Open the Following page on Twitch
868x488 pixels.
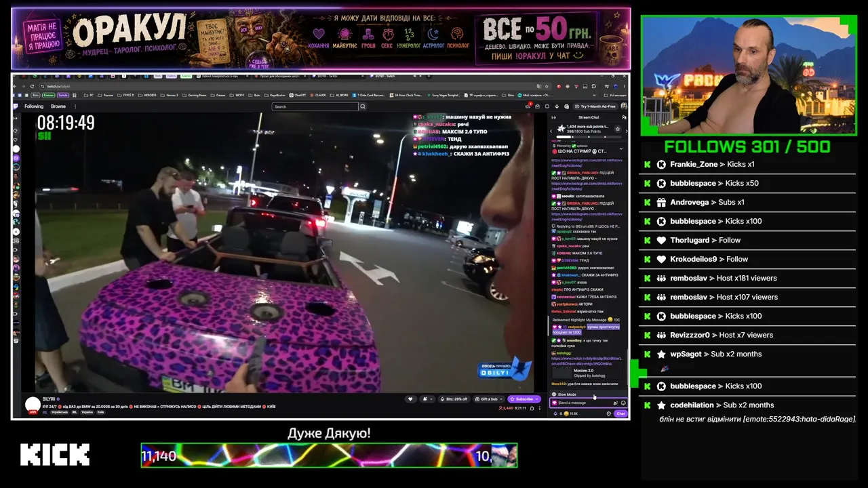[x=34, y=106]
